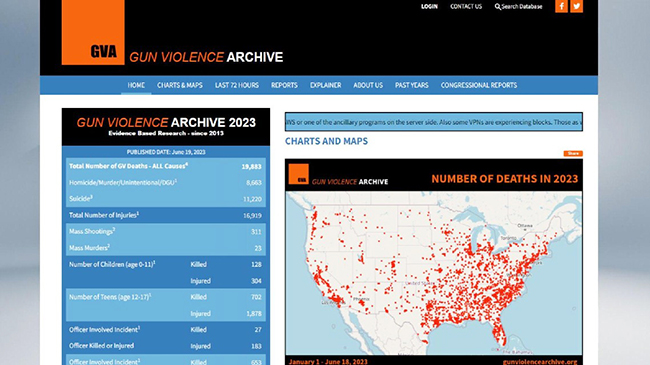Click Number of Children (age 0-11) label
The height and width of the screenshot is (365, 650).
point(112,264)
